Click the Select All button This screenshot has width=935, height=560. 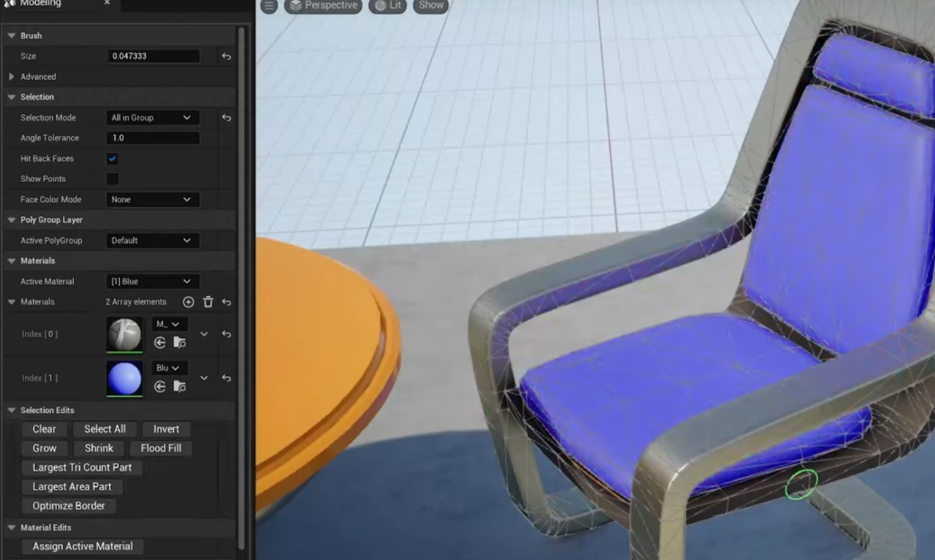[105, 429]
